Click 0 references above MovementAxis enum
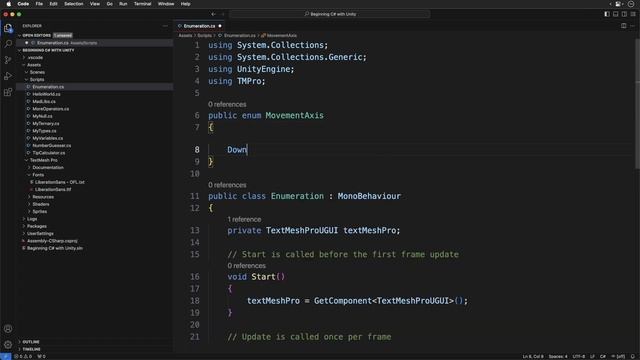The width and height of the screenshot is (640, 360). click(x=227, y=104)
